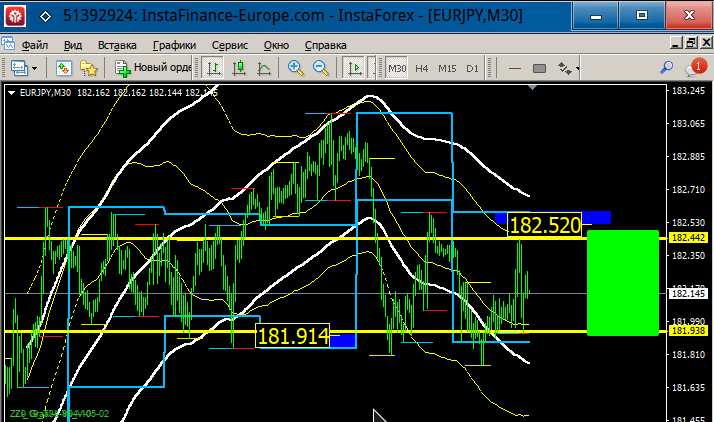
Task: Click the chart shift triangle marker at top
Action: pyautogui.click(x=532, y=87)
